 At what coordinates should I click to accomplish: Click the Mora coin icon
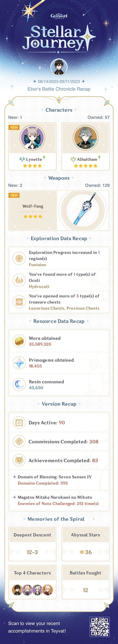(x=19, y=341)
